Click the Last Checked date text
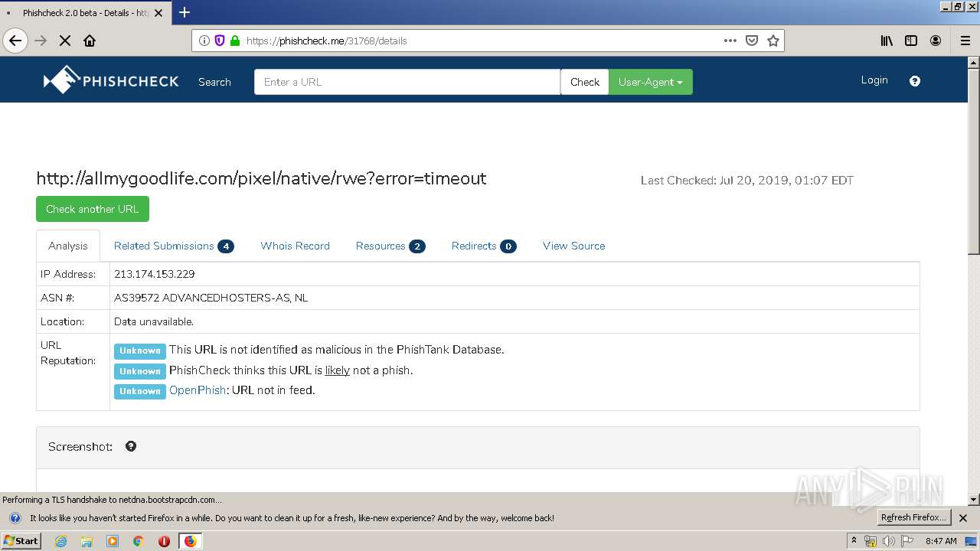The height and width of the screenshot is (551, 980). point(747,181)
